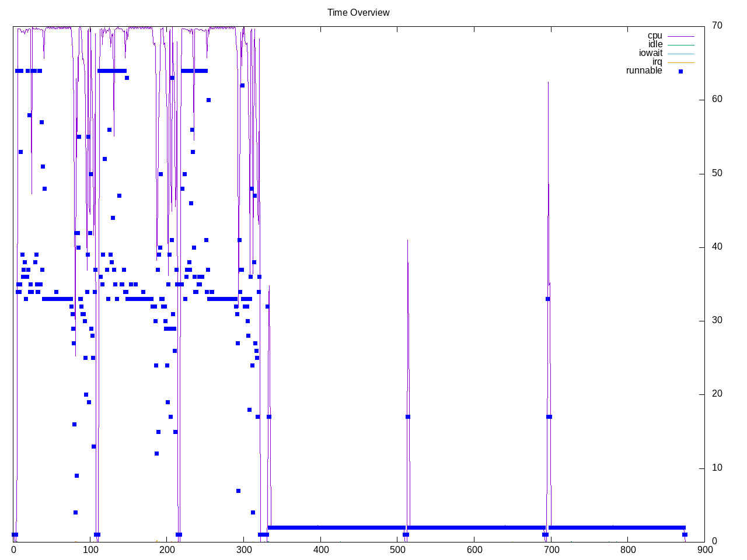Click the x-axis tick label 500
Image resolution: width=747 pixels, height=560 pixels.
[x=397, y=549]
